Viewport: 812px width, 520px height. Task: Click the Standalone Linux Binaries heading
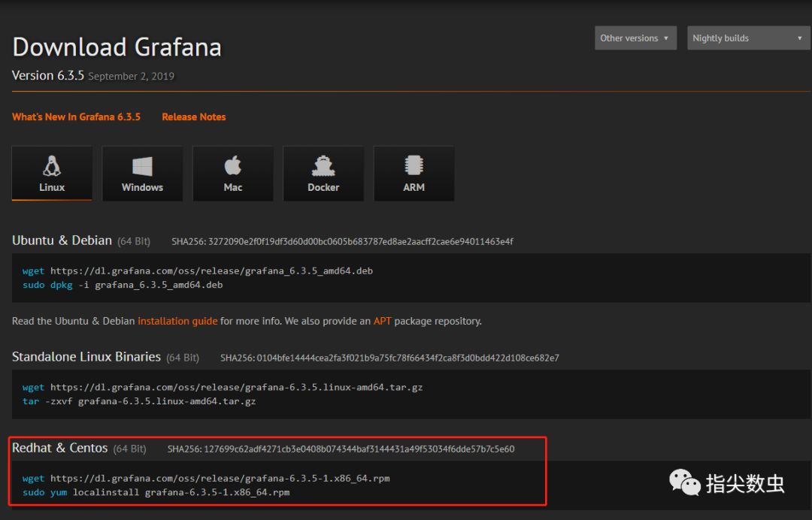point(86,357)
